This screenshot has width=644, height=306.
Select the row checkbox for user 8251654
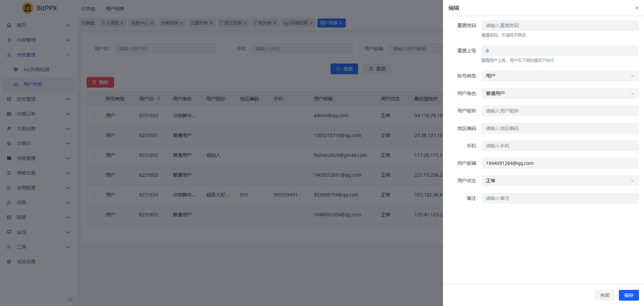[x=94, y=195]
